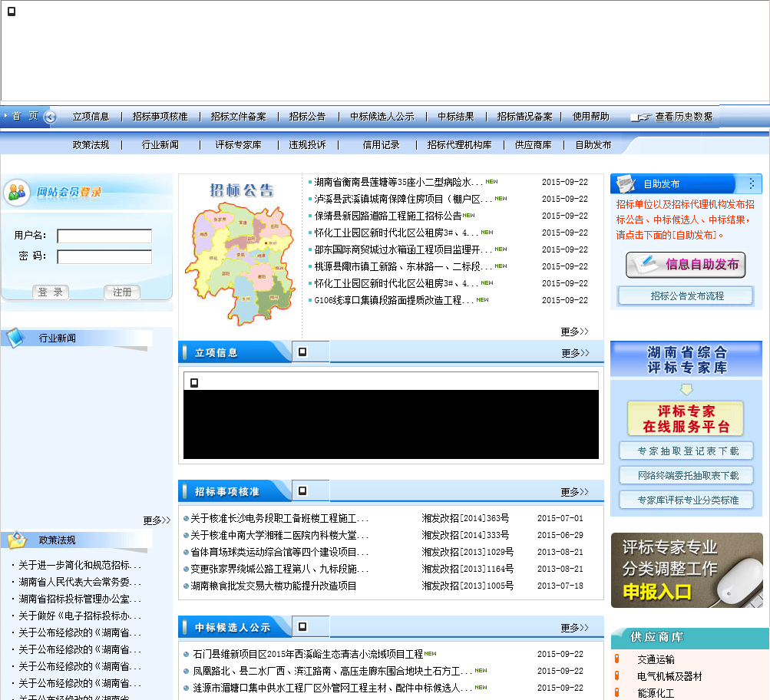Click the 行业新闻 book icon in sidebar
This screenshot has height=700, width=770.
click(x=16, y=338)
